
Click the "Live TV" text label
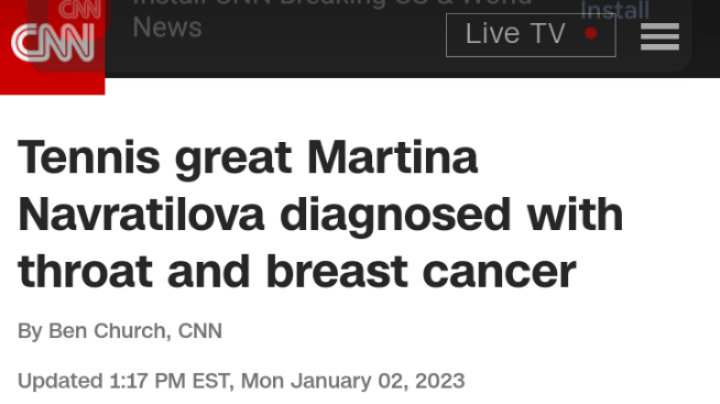pyautogui.click(x=515, y=34)
